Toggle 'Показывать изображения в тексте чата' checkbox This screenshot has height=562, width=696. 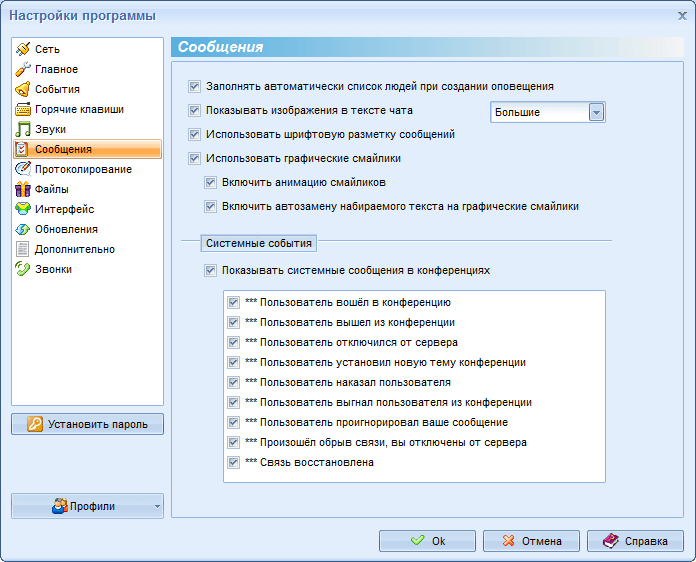[195, 110]
